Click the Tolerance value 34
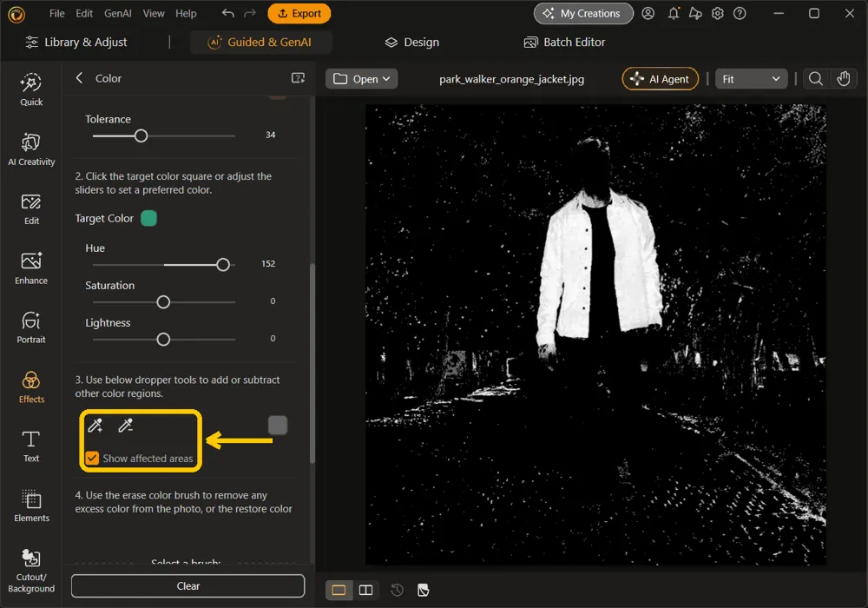This screenshot has width=868, height=608. pyautogui.click(x=270, y=135)
